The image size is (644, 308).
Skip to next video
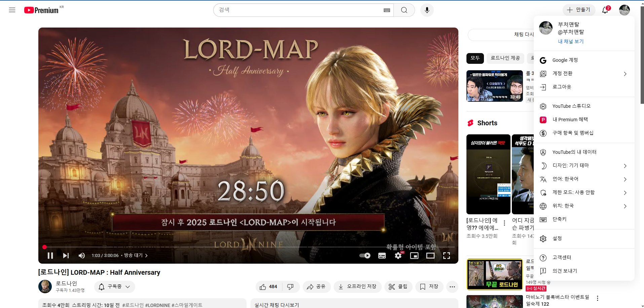[66, 256]
